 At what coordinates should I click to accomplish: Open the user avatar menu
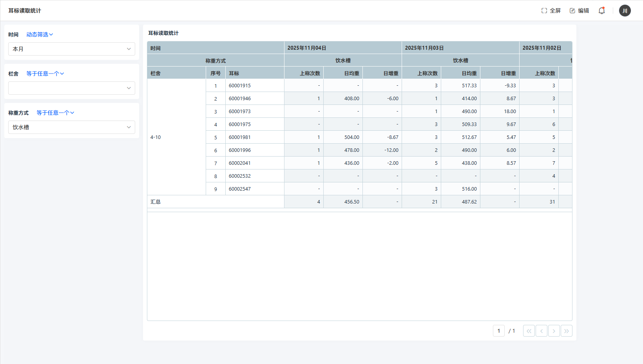pos(625,11)
